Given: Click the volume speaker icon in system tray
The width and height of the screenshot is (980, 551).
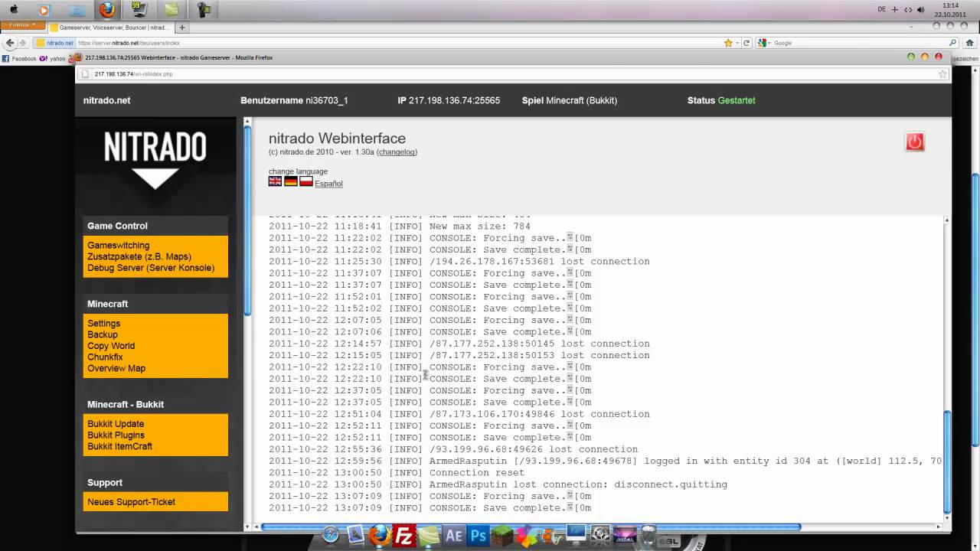Looking at the screenshot, I should pyautogui.click(x=920, y=10).
